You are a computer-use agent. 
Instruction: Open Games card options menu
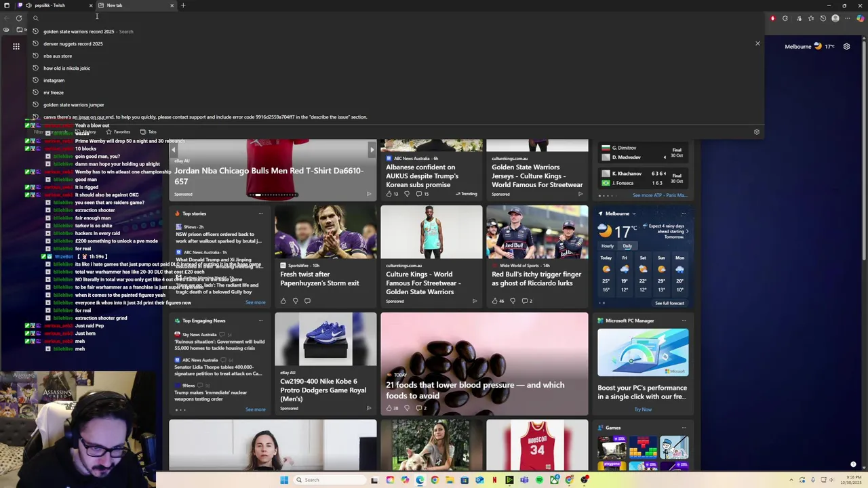(x=684, y=428)
